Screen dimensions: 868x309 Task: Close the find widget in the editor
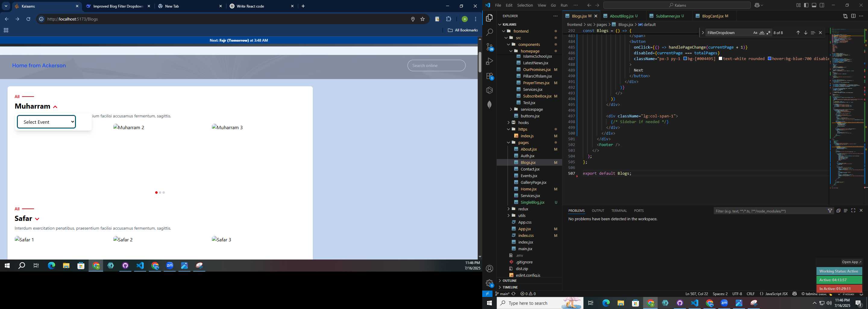coord(820,33)
